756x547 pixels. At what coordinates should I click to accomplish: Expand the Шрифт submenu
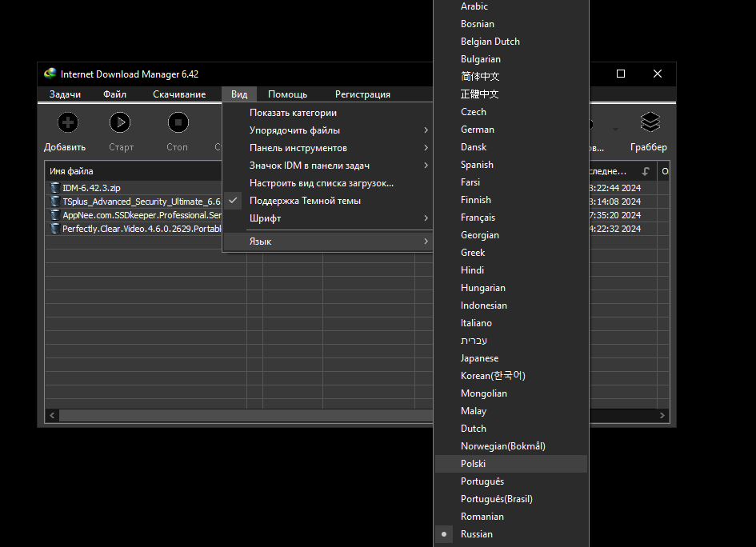pos(328,218)
